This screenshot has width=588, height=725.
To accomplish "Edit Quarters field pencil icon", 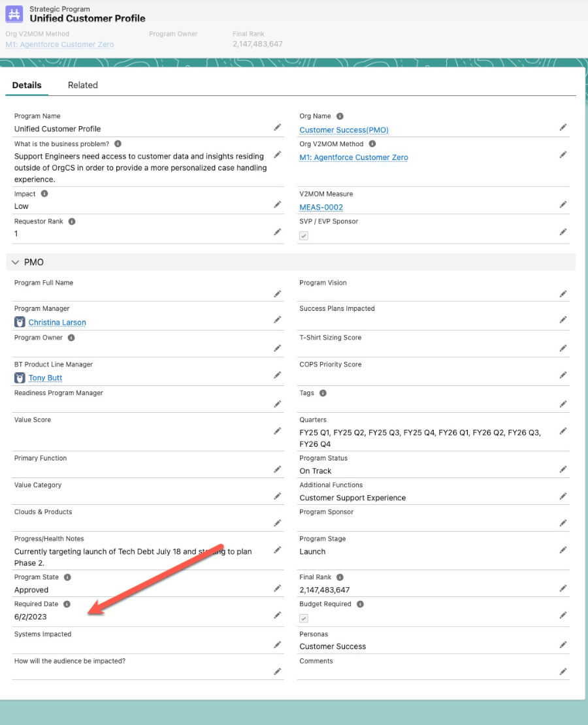I will pyautogui.click(x=563, y=431).
